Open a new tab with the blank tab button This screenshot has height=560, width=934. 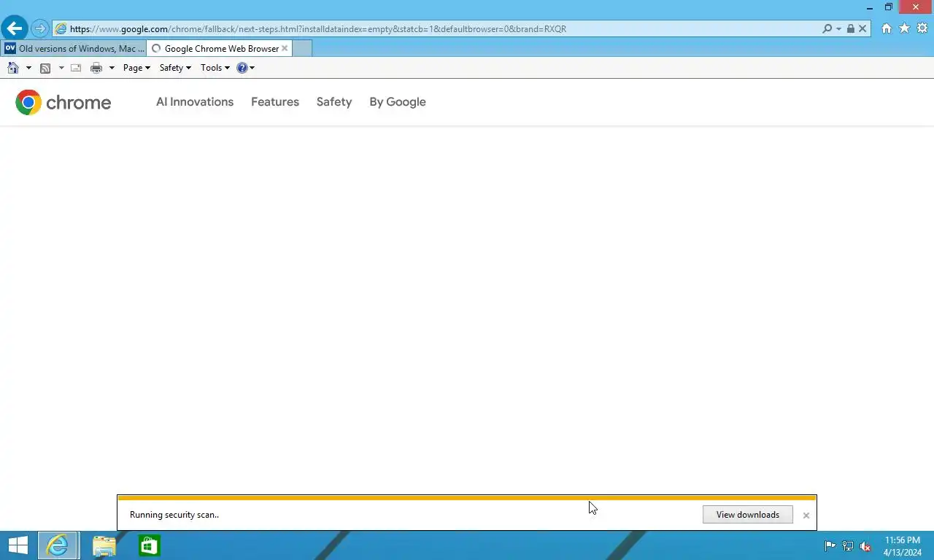(x=302, y=49)
